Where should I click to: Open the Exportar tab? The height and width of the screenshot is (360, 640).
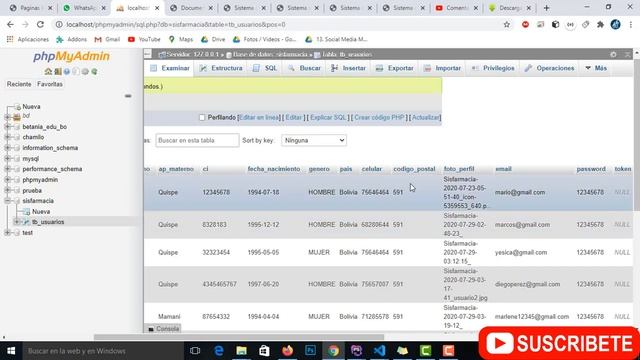tap(395, 68)
